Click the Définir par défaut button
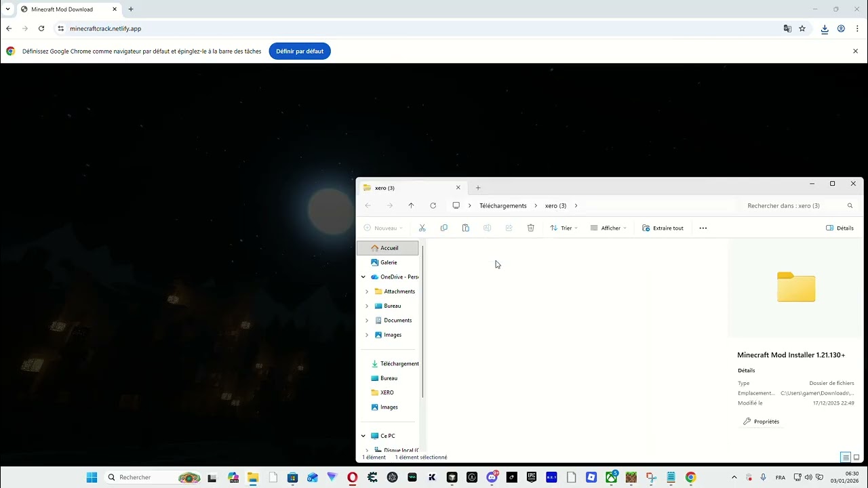 tap(300, 51)
